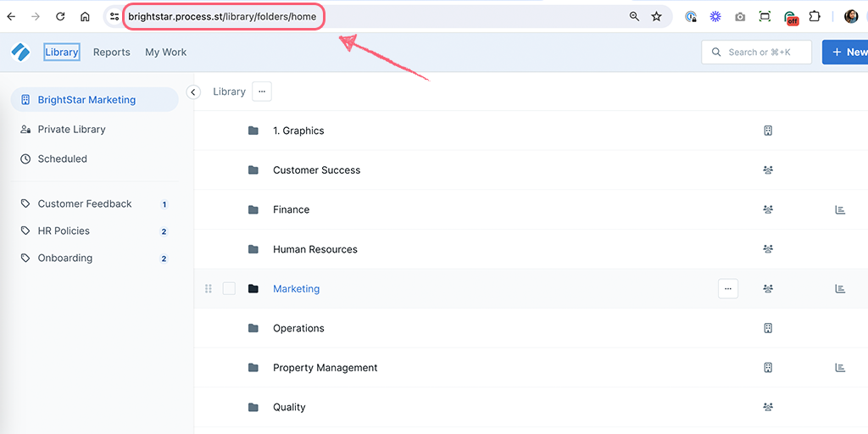
Task: Click the purple starburst extension icon
Action: tap(715, 17)
